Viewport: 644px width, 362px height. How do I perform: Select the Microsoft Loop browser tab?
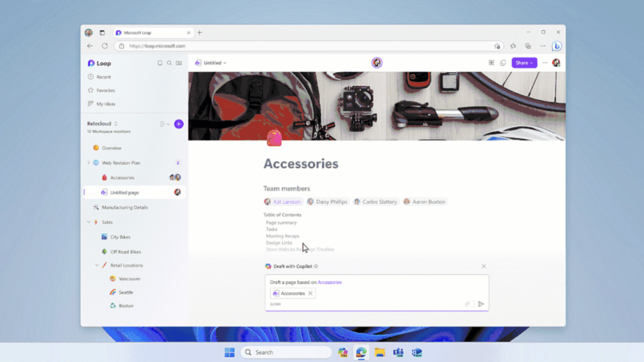point(154,33)
